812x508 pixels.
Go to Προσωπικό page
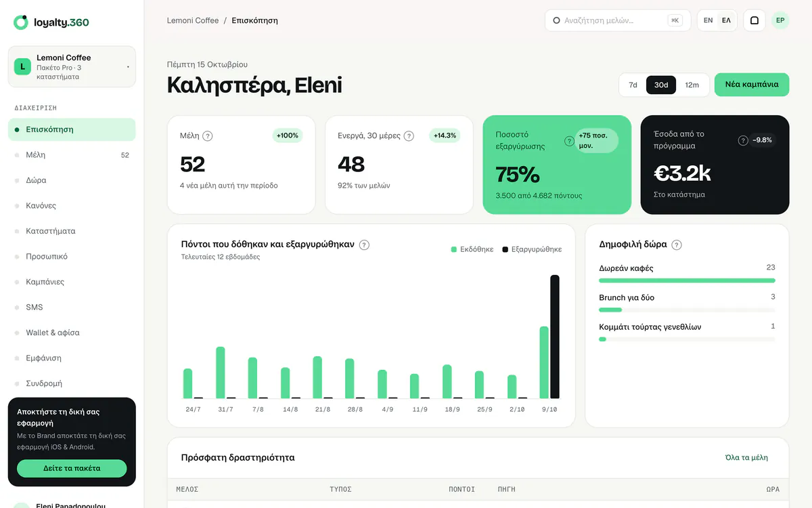[72, 257]
